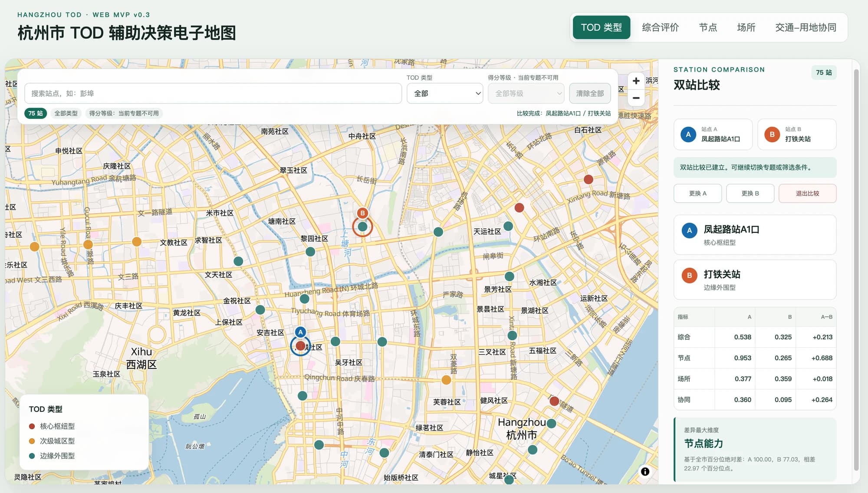
Task: Click the A badge beside 凤起路站A1口 heading
Action: tap(689, 230)
